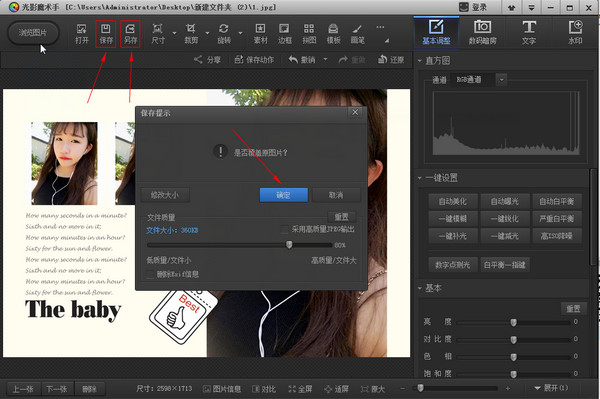
Task: Click the 浏览图片 button
Action: click(33, 33)
